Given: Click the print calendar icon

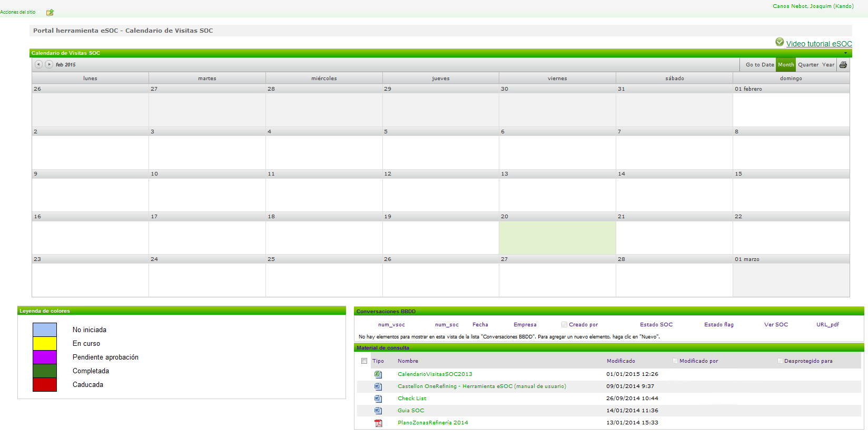Looking at the screenshot, I should click(x=843, y=65).
